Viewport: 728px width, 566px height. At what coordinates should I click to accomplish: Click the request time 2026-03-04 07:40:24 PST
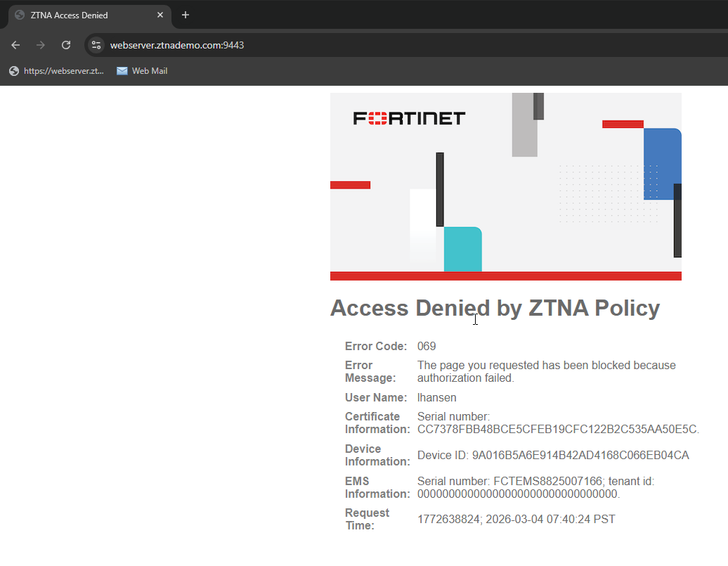[x=550, y=519]
